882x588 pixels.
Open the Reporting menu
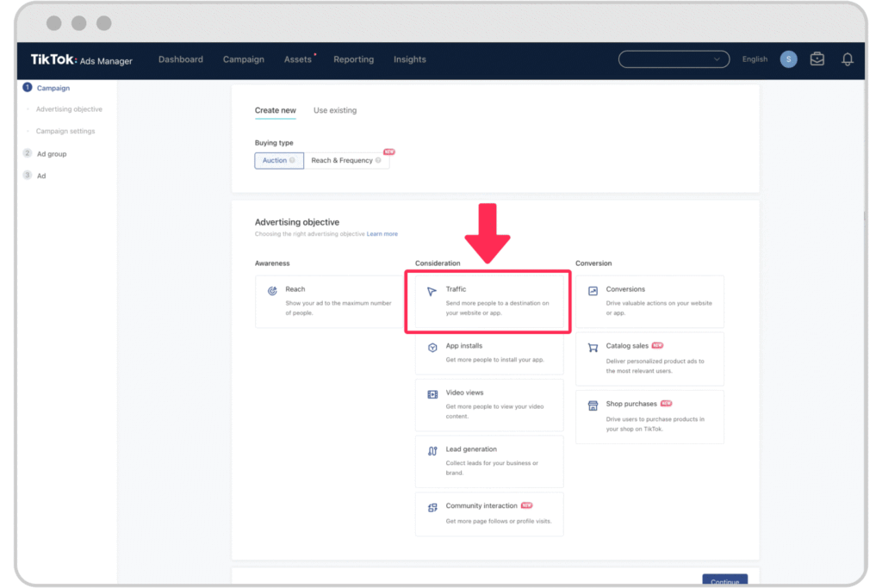tap(353, 59)
